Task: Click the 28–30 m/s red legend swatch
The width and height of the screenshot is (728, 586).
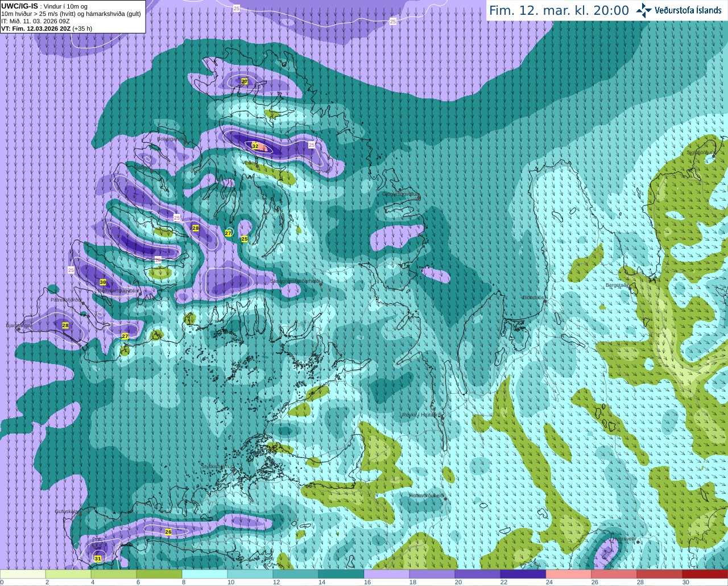Action: pos(660,574)
